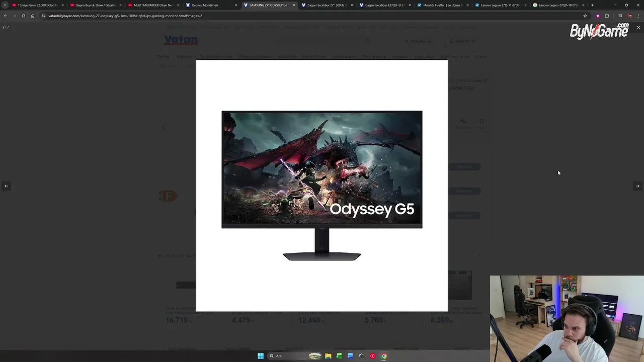Viewport: 644px width, 362px height.
Task: Switch to the Monitör Fiyatları tab
Action: tap(442, 5)
